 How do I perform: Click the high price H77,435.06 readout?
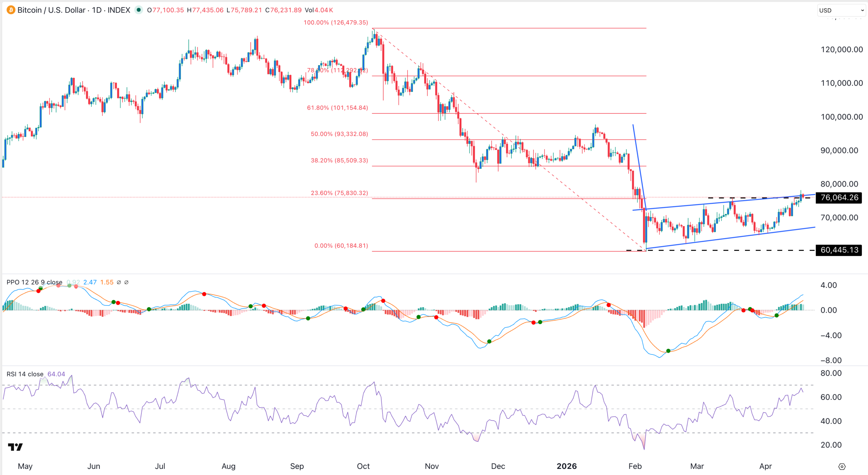205,10
